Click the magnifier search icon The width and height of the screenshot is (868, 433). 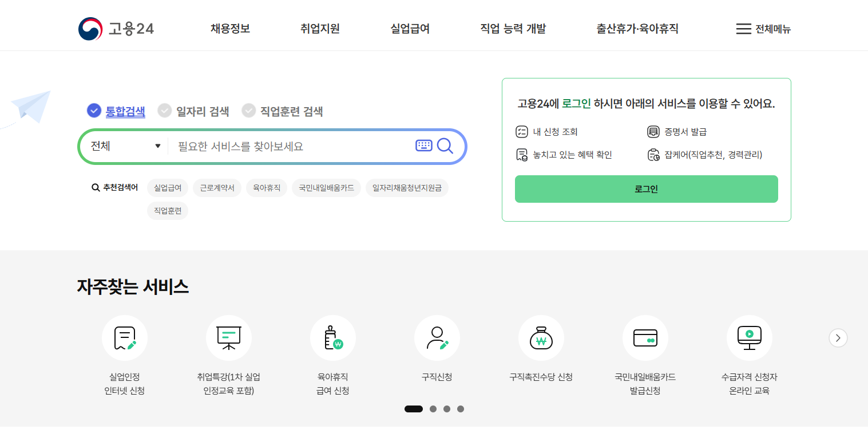coord(445,146)
